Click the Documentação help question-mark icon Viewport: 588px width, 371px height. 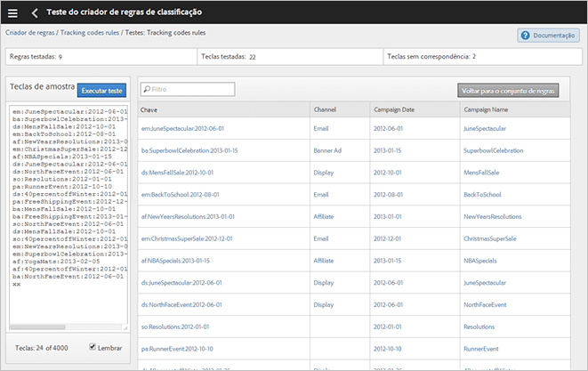point(525,36)
